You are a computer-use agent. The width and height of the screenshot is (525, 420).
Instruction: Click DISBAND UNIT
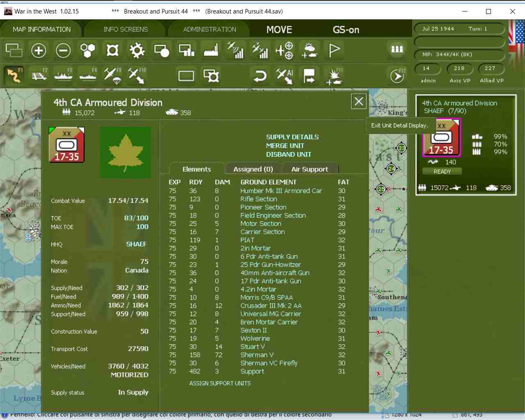(289, 154)
